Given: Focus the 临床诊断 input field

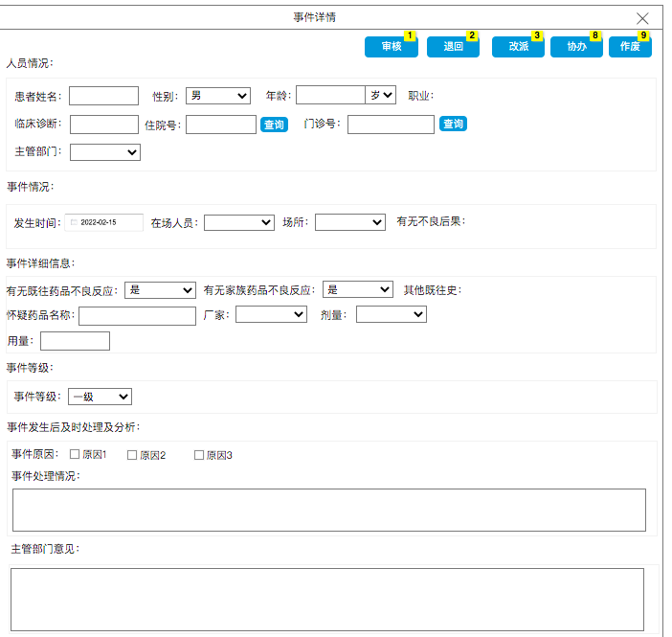Looking at the screenshot, I should tap(104, 125).
